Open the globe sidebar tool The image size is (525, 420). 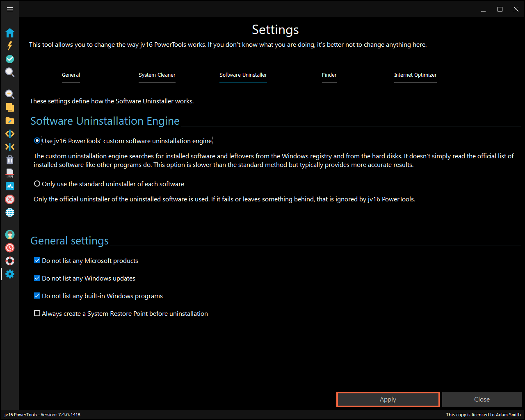click(10, 212)
